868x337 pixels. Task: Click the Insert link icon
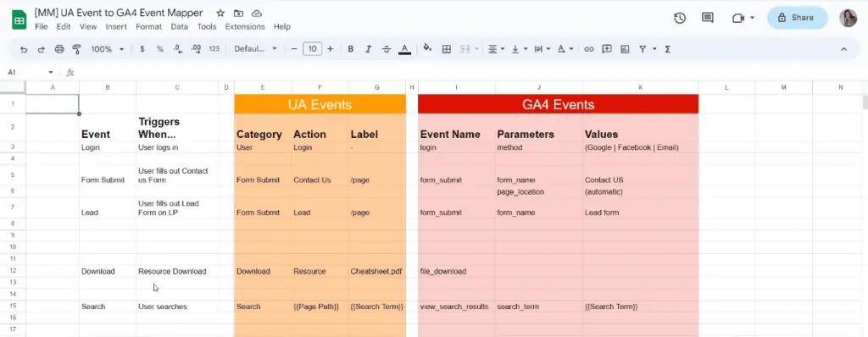coord(589,49)
